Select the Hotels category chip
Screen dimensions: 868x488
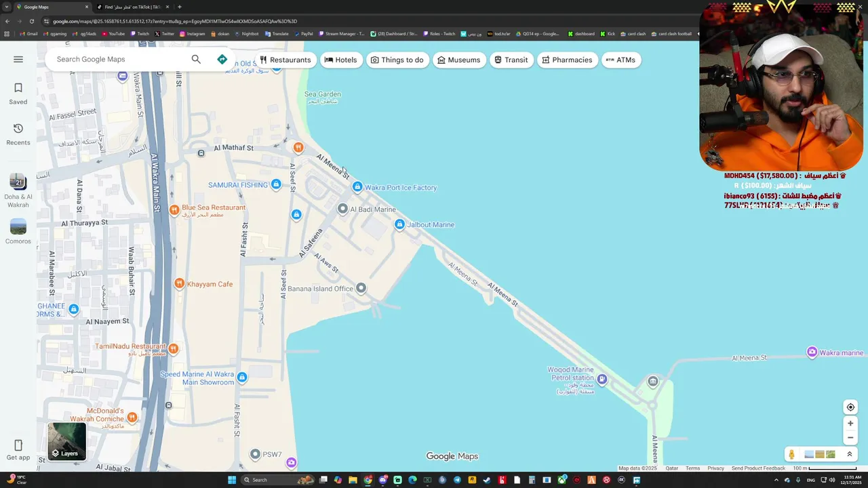click(340, 60)
